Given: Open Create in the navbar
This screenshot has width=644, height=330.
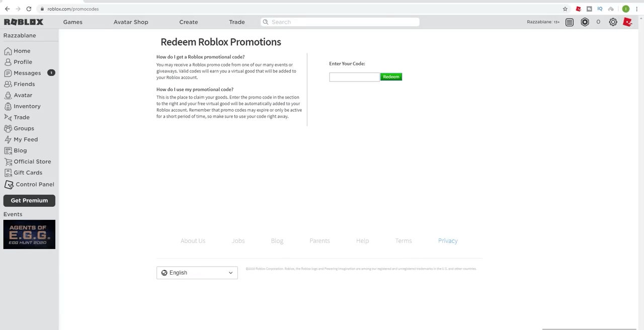Looking at the screenshot, I should coord(189,22).
